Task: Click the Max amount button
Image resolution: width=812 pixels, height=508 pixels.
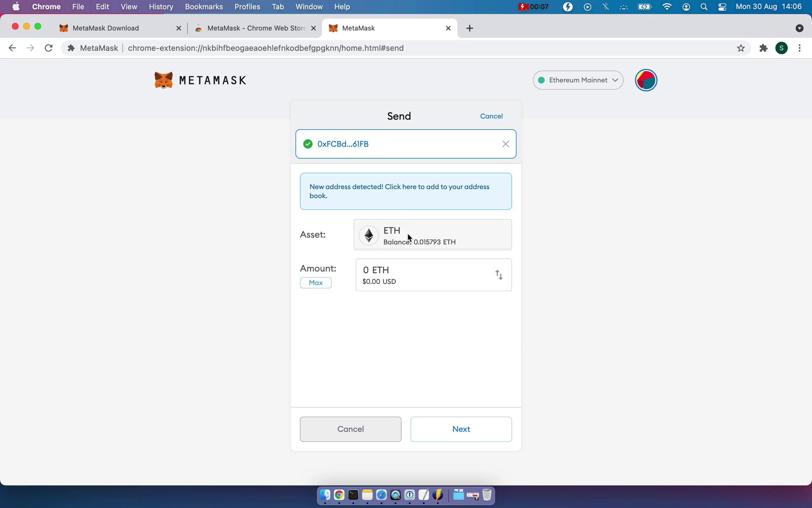Action: 315,283
